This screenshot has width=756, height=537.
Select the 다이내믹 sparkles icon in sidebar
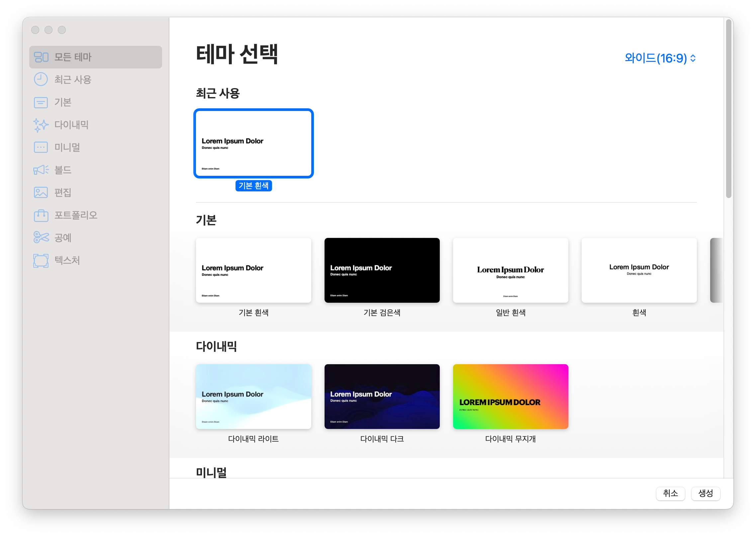coord(41,125)
